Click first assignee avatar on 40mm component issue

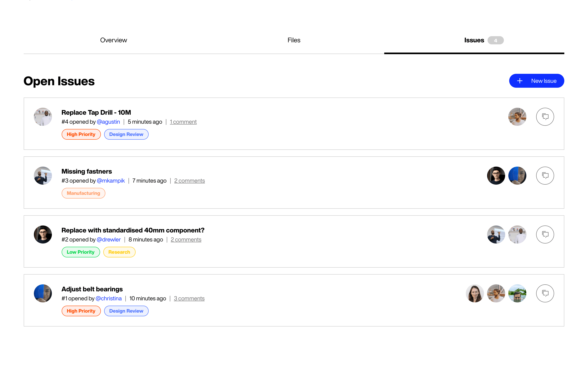pos(496,235)
